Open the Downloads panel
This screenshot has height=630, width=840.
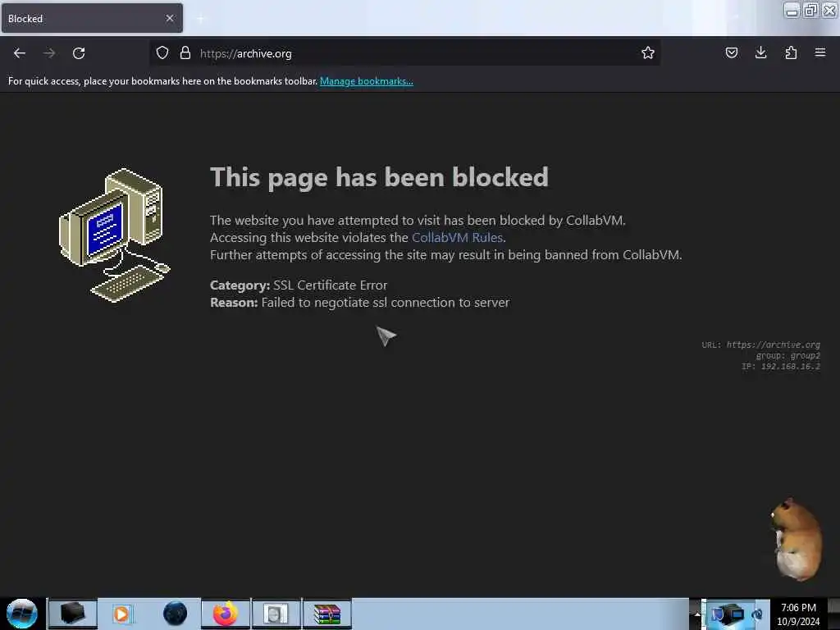[x=760, y=52]
